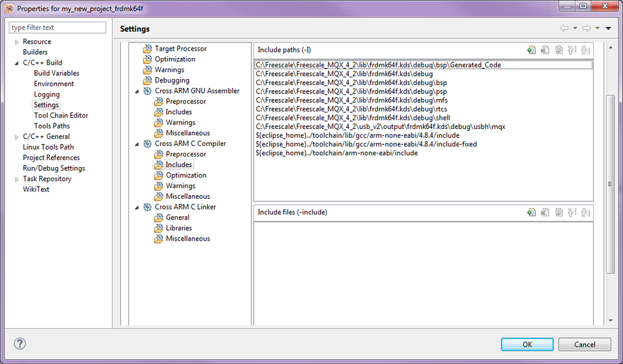
Task: Edit the selected include path
Action: [x=559, y=50]
